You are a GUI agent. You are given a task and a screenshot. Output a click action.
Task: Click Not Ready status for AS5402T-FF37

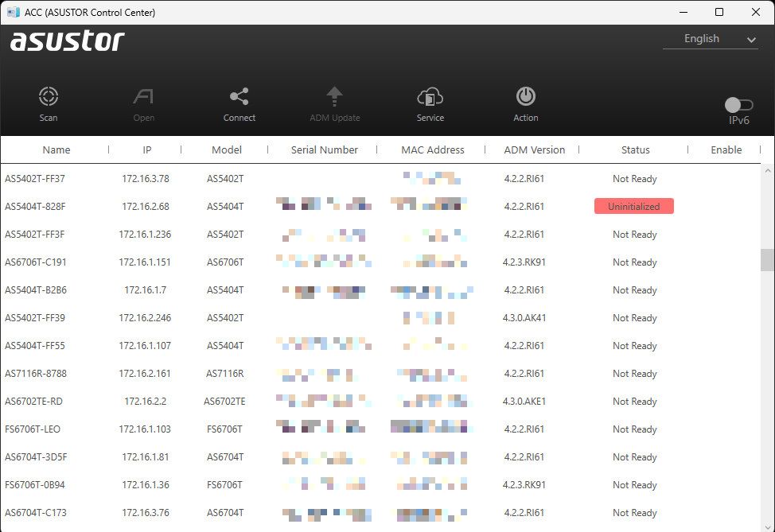coord(635,179)
